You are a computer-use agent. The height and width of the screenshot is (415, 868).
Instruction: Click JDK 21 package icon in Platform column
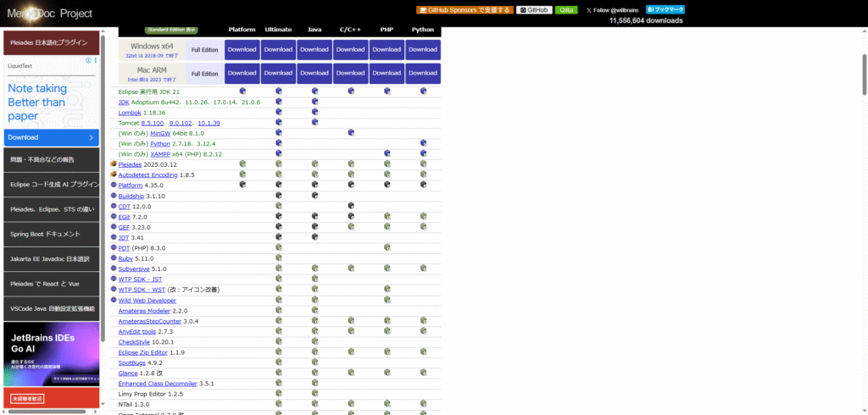pos(242,91)
